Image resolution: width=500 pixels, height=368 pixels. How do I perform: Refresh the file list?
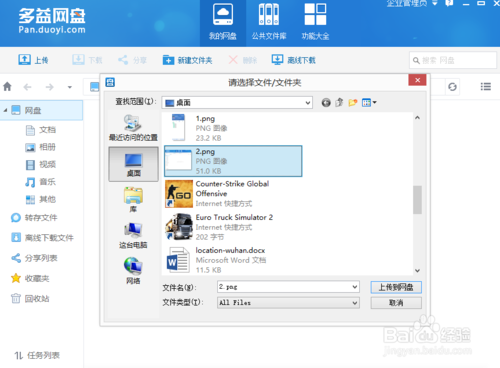pos(452,87)
